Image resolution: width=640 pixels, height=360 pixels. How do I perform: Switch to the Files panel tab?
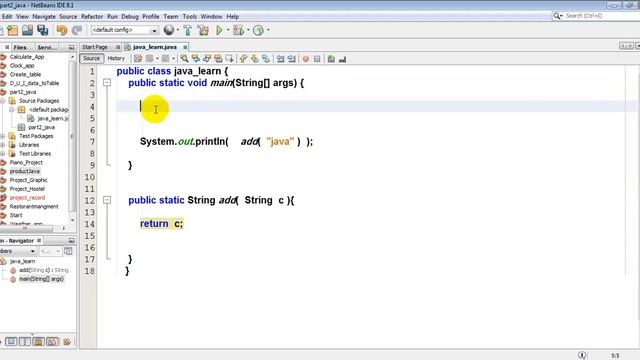point(20,47)
